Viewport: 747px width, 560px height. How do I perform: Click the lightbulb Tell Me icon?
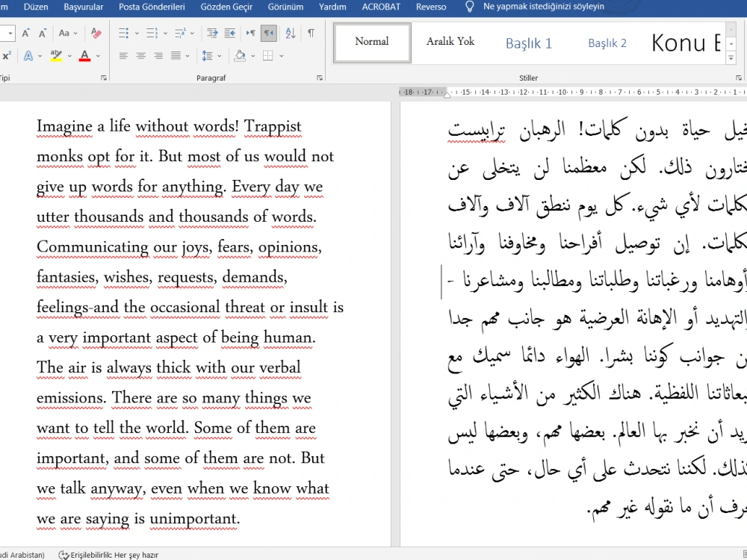pyautogui.click(x=469, y=7)
